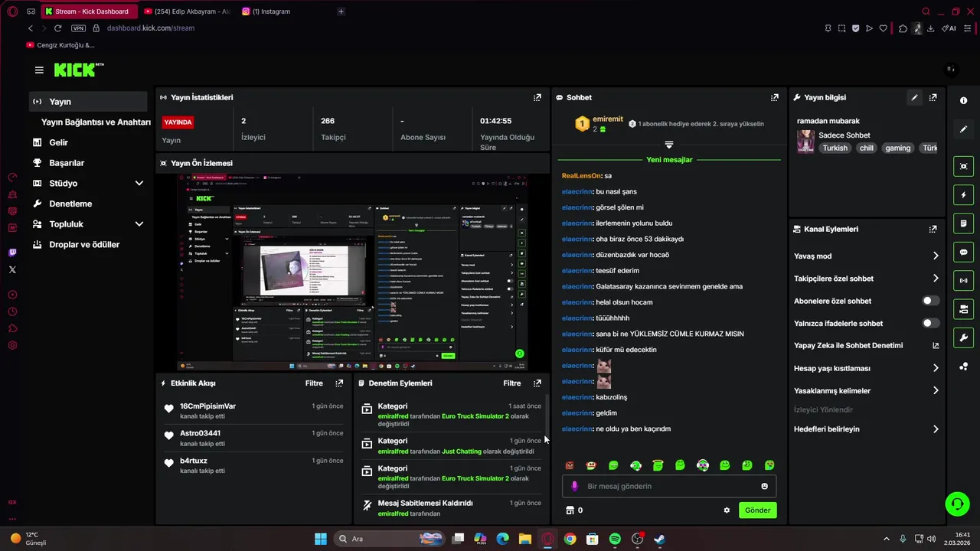Reload the page in Opera
This screenshot has height=551, width=980.
pyautogui.click(x=57, y=28)
